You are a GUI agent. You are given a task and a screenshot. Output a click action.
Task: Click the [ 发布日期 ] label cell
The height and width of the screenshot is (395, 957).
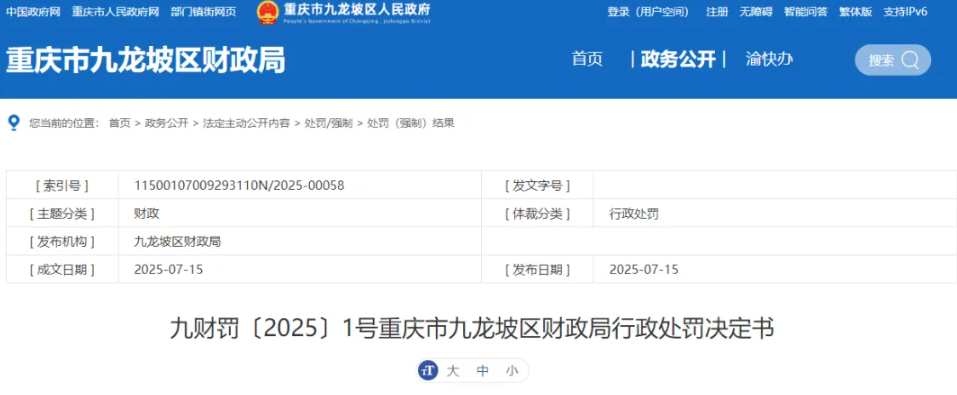pyautogui.click(x=537, y=269)
